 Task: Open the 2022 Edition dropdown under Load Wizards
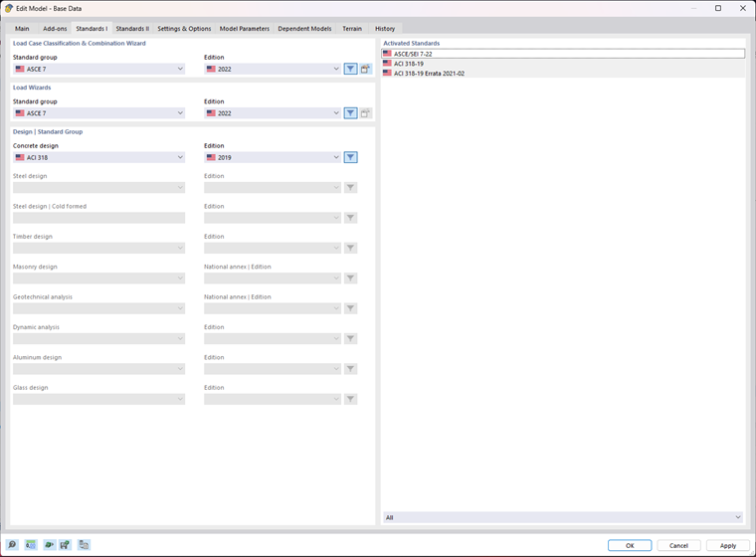[273, 113]
